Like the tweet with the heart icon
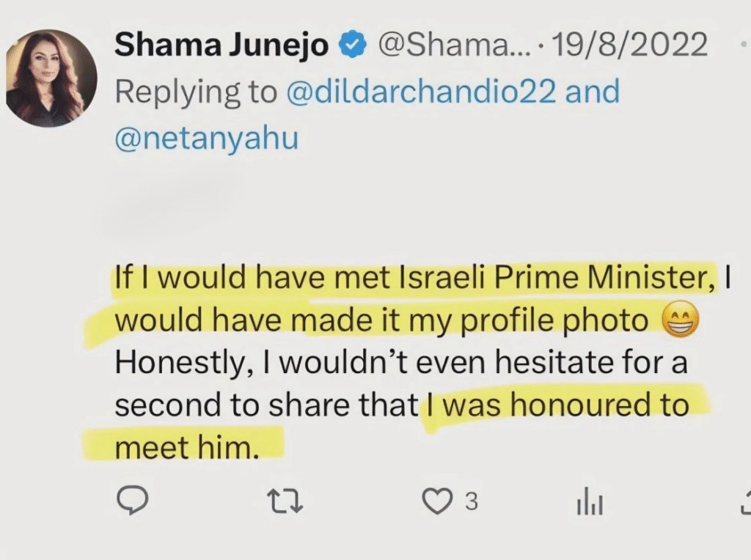This screenshot has width=751, height=560. point(438,501)
